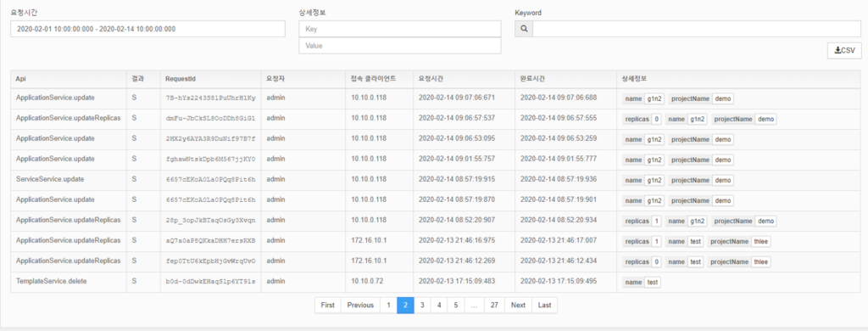This screenshot has height=331, width=868.
Task: Click completion time 2020-02-14 09:06:57:555
Action: (x=559, y=118)
